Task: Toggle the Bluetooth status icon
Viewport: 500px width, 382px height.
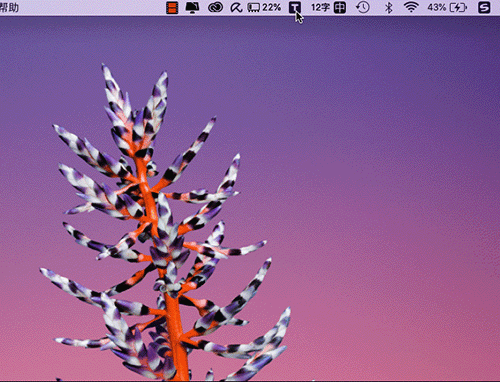Action: [x=388, y=7]
